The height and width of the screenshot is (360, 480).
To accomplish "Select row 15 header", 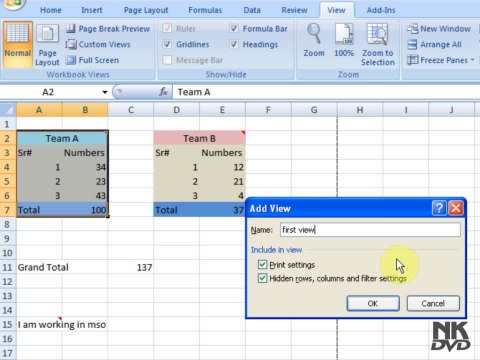I will pyautogui.click(x=8, y=325).
